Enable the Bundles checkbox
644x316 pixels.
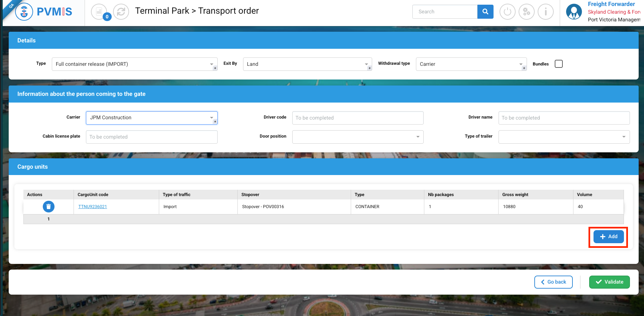(x=558, y=64)
